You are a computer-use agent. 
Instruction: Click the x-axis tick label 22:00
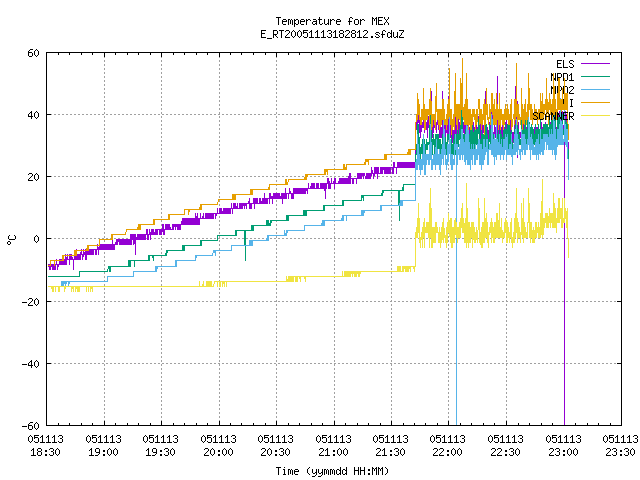click(x=448, y=452)
